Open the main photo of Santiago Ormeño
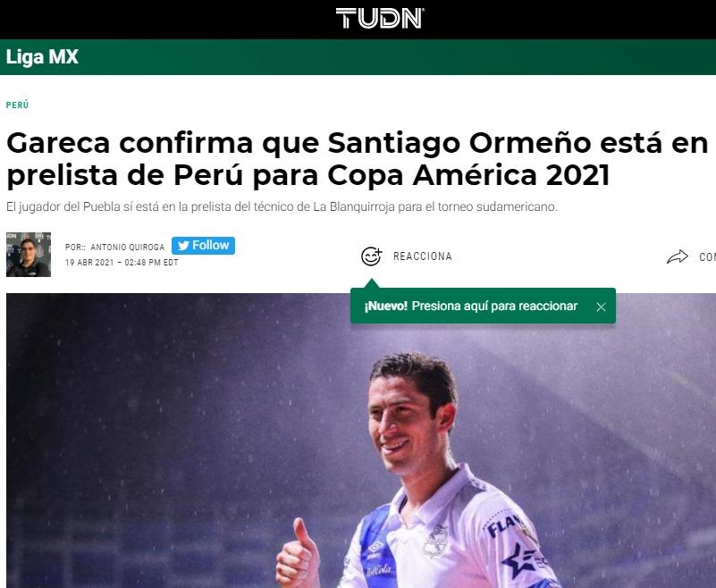Image resolution: width=716 pixels, height=588 pixels. coord(361,441)
